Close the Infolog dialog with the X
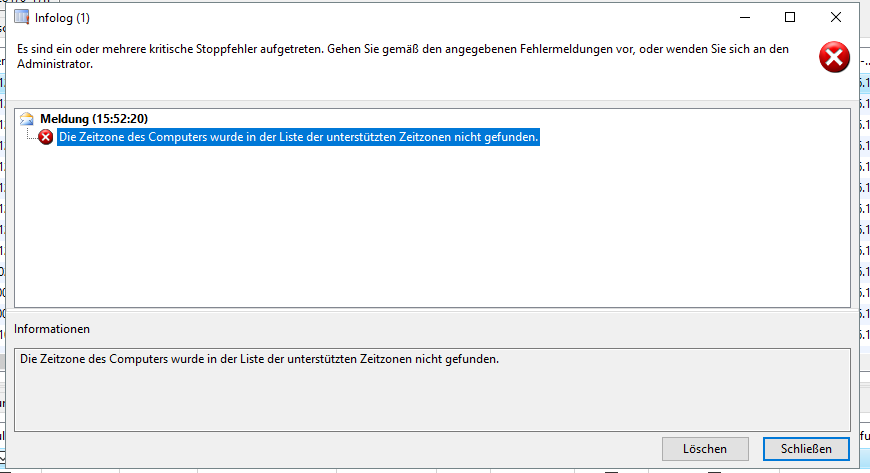 836,18
